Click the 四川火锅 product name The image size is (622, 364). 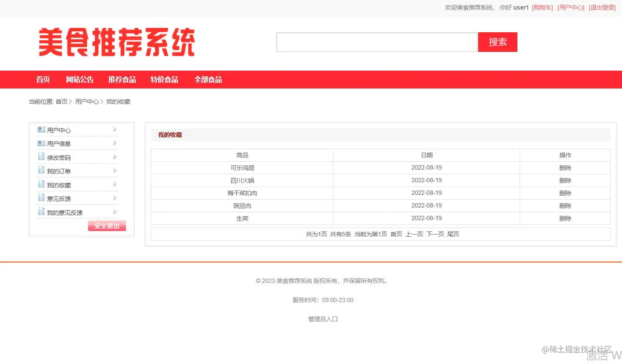242,180
